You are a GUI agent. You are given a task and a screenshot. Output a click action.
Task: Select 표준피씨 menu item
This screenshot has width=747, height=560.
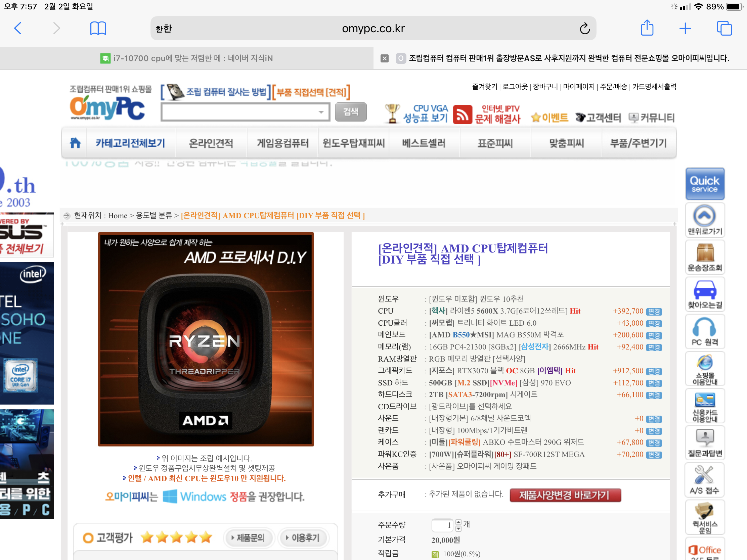495,143
